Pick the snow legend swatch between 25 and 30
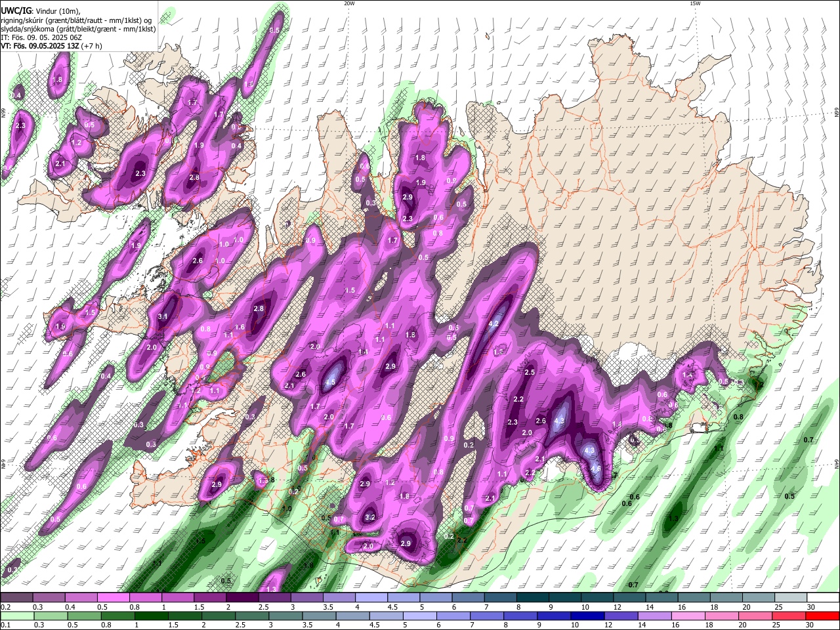The image size is (840, 630). pyautogui.click(x=789, y=598)
